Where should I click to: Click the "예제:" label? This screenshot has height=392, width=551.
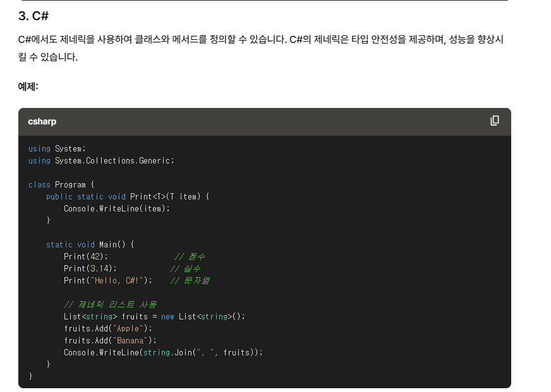[x=28, y=86]
